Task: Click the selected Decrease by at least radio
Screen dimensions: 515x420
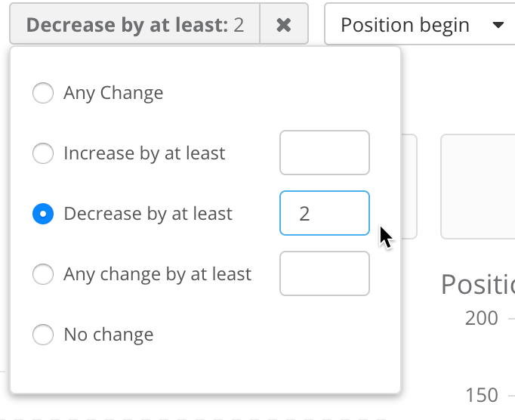Action: pos(43,214)
